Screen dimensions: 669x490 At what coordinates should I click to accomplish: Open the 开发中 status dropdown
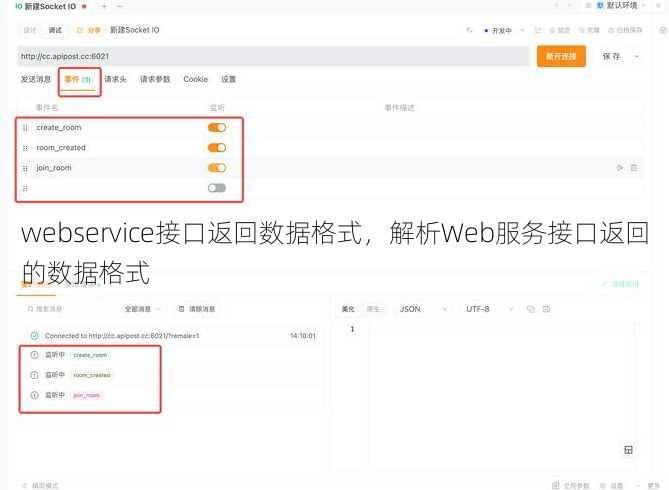[503, 30]
